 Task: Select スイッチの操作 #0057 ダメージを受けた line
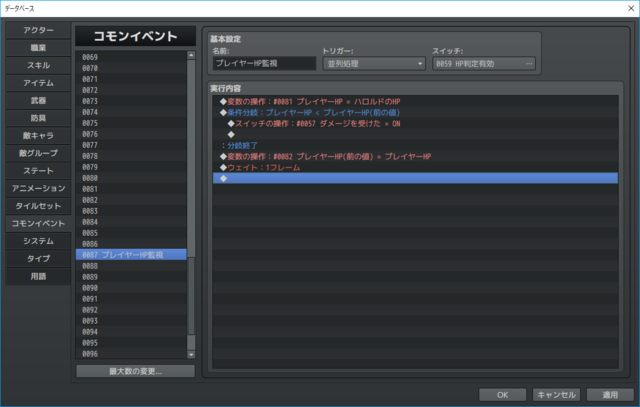415,123
